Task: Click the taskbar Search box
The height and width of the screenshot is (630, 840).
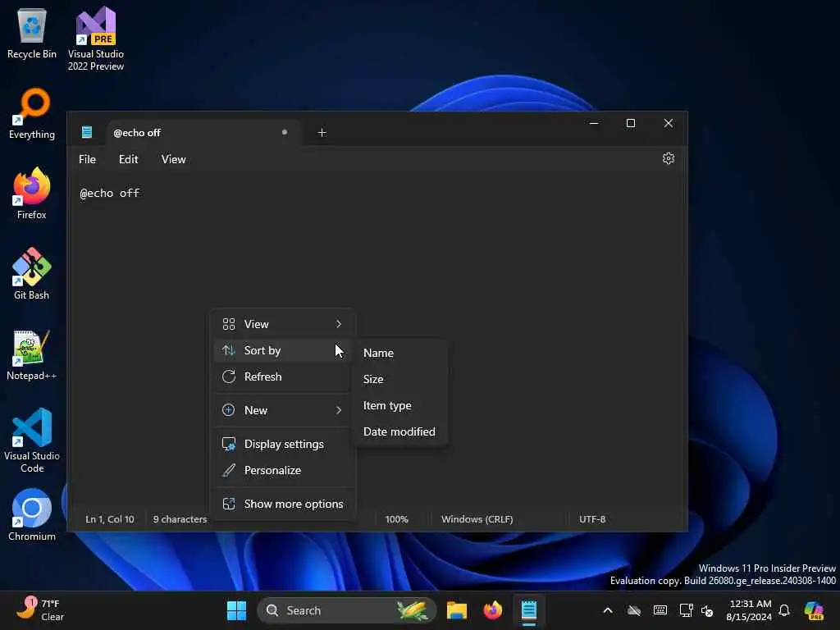Action: 347,610
